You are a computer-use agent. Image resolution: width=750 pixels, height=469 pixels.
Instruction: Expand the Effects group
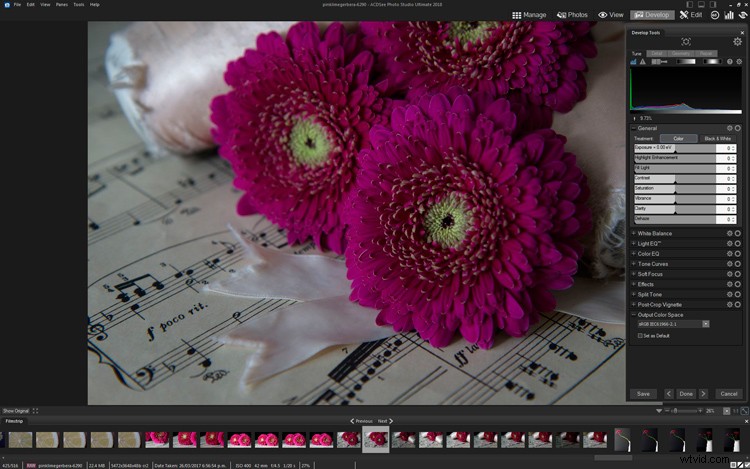tap(634, 284)
